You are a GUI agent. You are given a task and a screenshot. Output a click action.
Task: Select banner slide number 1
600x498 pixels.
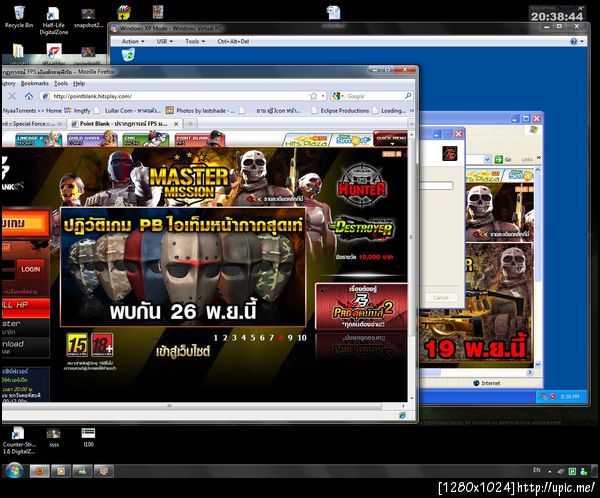[x=215, y=338]
